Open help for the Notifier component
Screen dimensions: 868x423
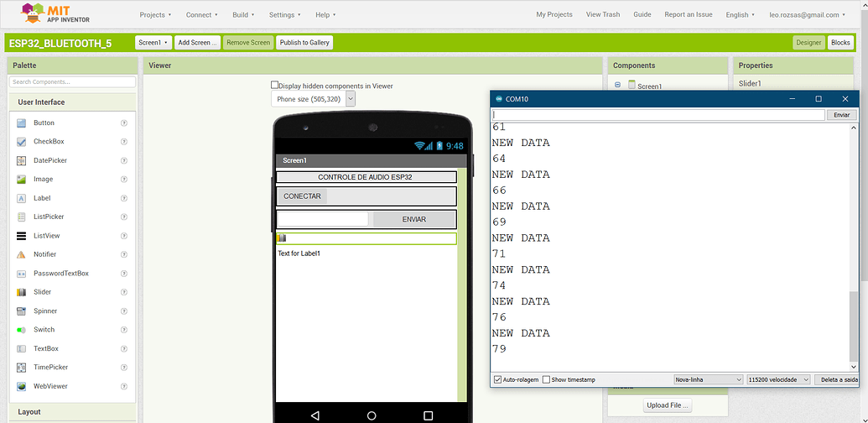click(x=124, y=254)
